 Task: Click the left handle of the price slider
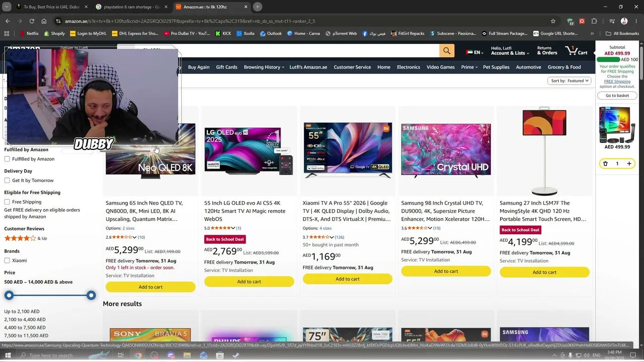[x=9, y=296]
